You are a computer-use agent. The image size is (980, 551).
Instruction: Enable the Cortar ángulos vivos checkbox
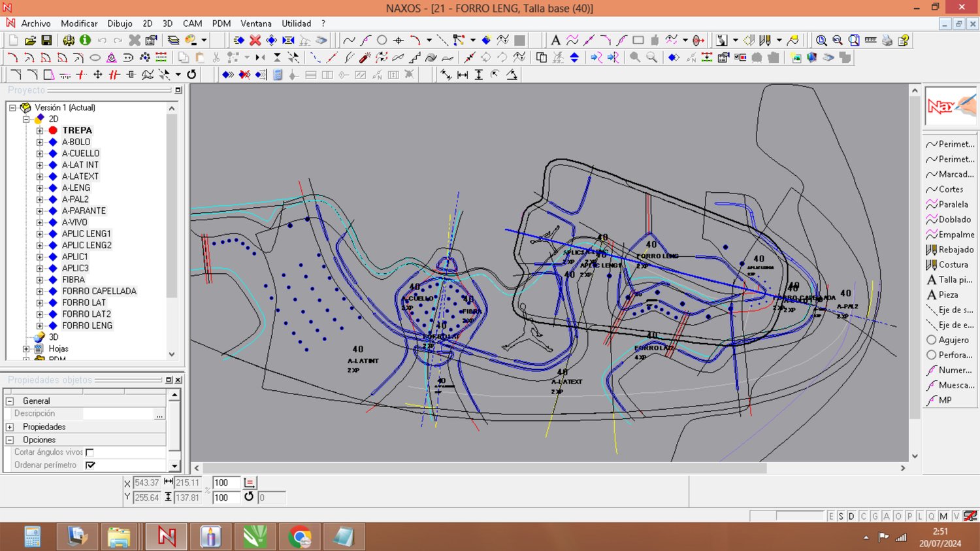[x=90, y=452]
